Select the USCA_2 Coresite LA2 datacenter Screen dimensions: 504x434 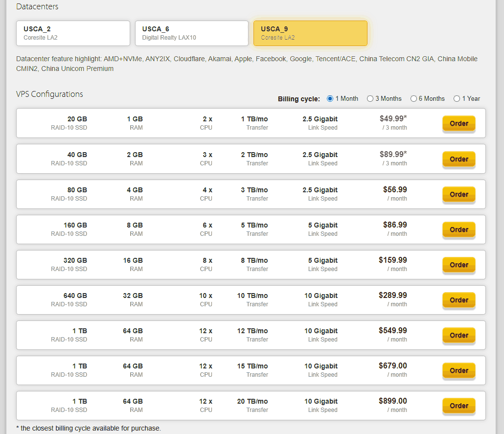(x=73, y=33)
